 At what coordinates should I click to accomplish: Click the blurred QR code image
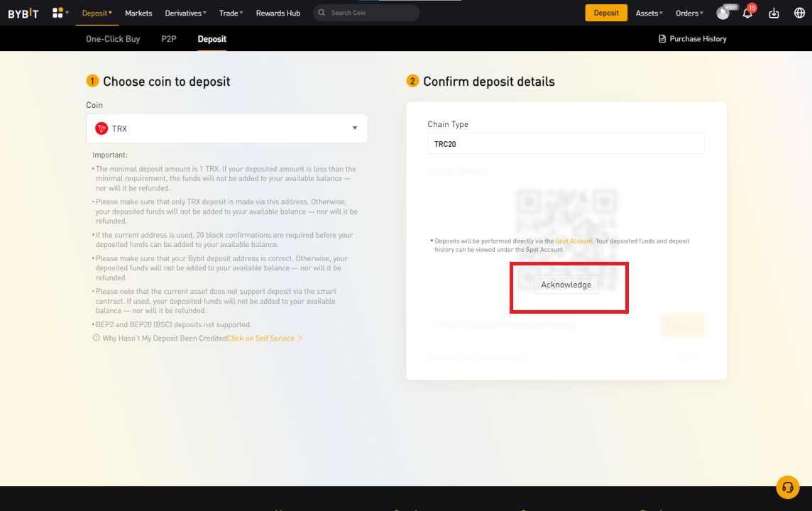[566, 240]
